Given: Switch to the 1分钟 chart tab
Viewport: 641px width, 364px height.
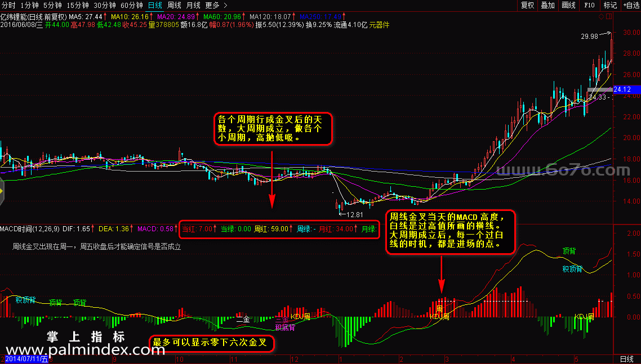Looking at the screenshot, I should (x=29, y=5).
